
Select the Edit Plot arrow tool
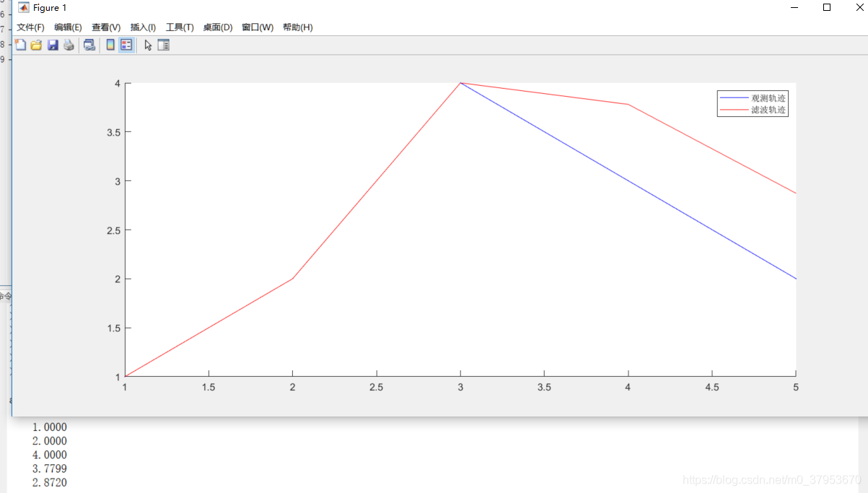pyautogui.click(x=148, y=45)
